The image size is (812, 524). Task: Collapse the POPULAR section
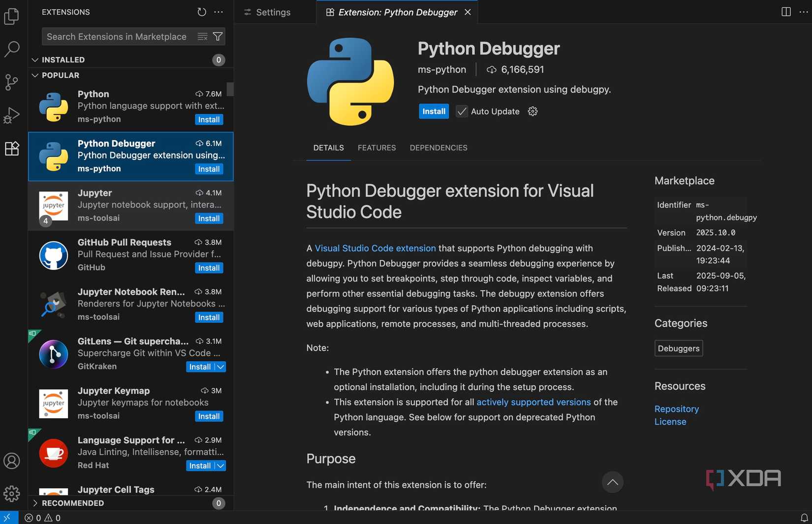coord(34,75)
